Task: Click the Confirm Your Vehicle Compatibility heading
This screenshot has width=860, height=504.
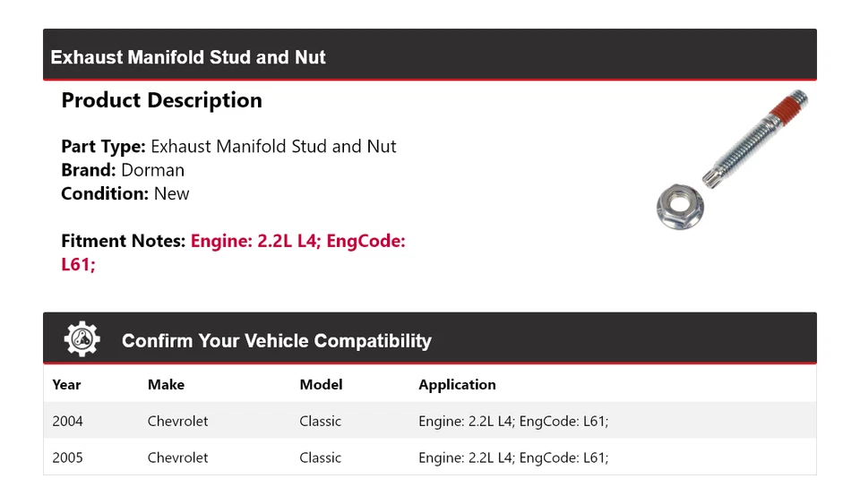Action: point(276,341)
